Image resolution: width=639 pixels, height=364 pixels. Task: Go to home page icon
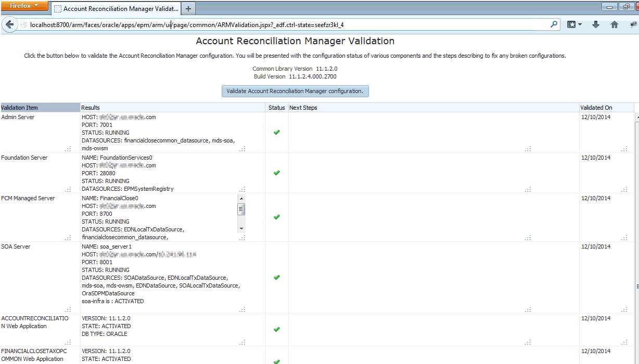tap(615, 24)
